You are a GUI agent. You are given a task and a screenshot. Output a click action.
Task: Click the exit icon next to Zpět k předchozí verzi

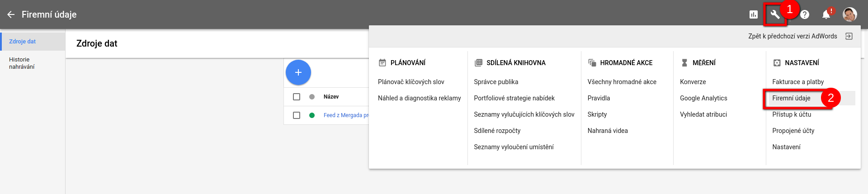849,36
